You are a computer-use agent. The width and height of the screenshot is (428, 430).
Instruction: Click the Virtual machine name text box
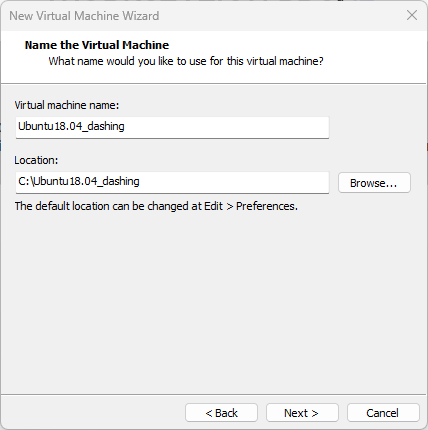click(172, 127)
